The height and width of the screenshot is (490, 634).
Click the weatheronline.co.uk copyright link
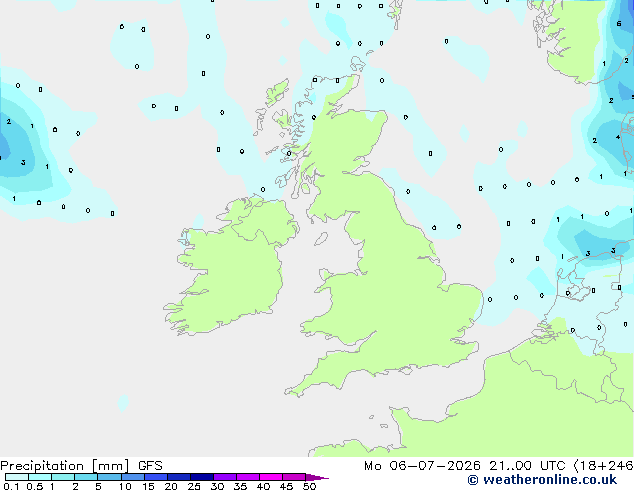542,480
